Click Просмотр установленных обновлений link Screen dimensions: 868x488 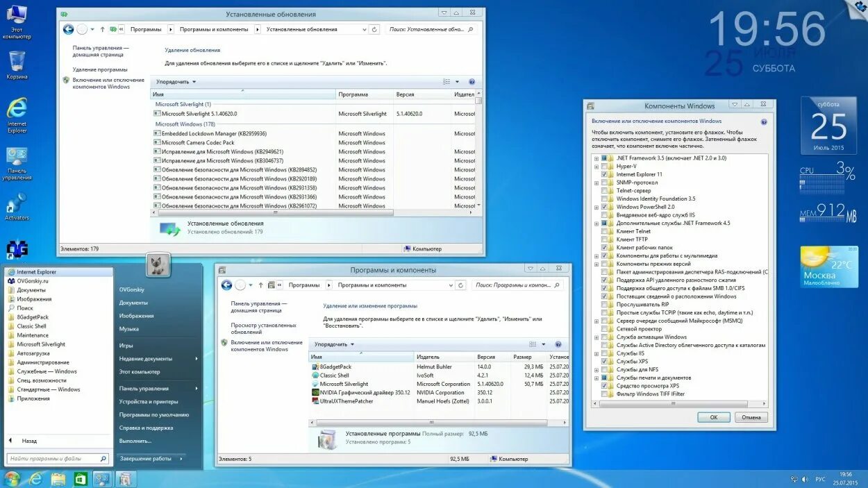(264, 328)
